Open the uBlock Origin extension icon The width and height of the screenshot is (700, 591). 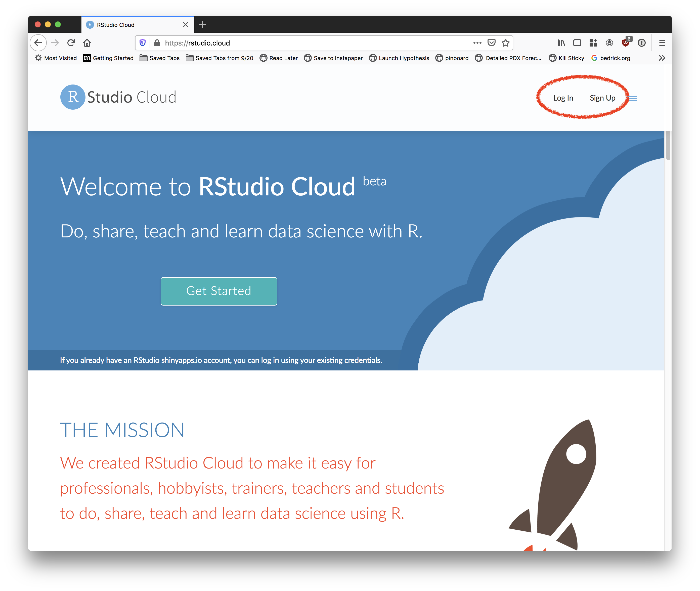point(625,43)
